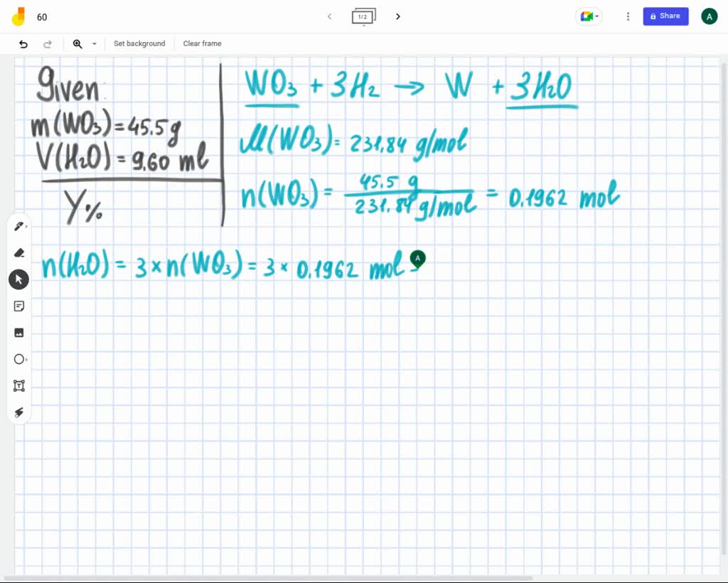Select the Pen tool in the sidebar

[19, 225]
